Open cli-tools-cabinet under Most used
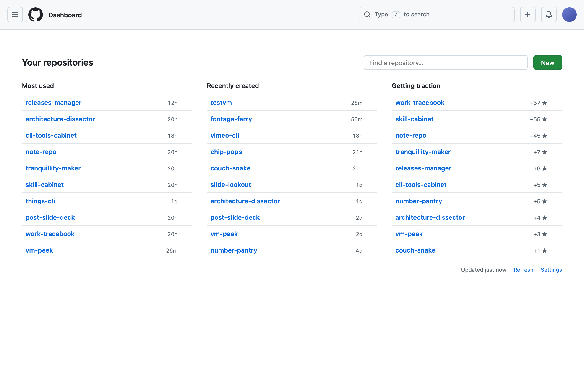Viewport: 584px width, 392px height. click(x=51, y=135)
